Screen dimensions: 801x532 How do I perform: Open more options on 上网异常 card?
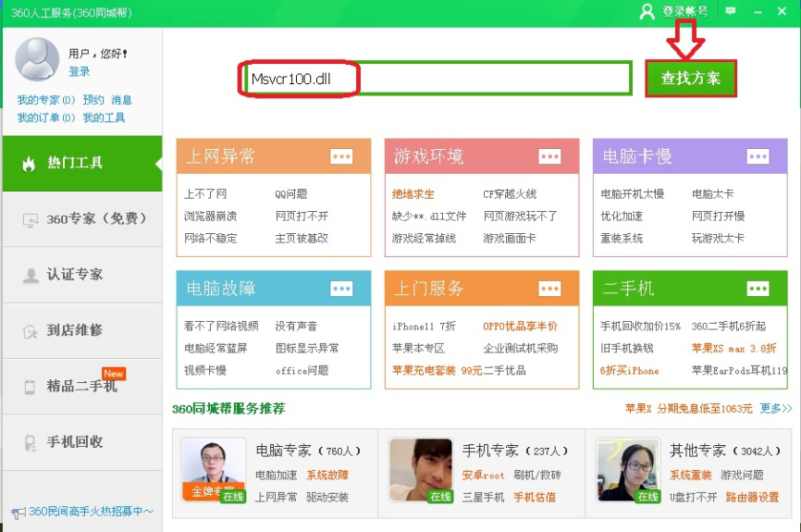pos(341,156)
